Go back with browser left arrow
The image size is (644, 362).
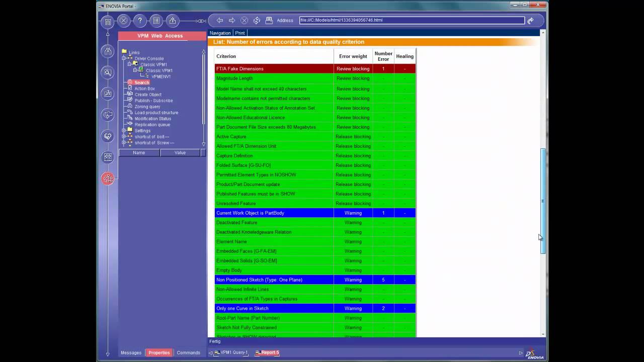coord(220,20)
